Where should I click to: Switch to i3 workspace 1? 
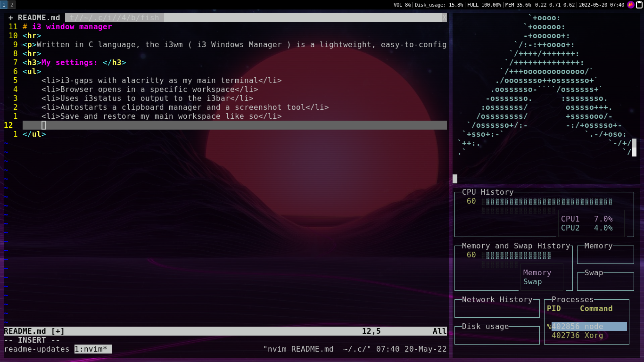(4, 5)
